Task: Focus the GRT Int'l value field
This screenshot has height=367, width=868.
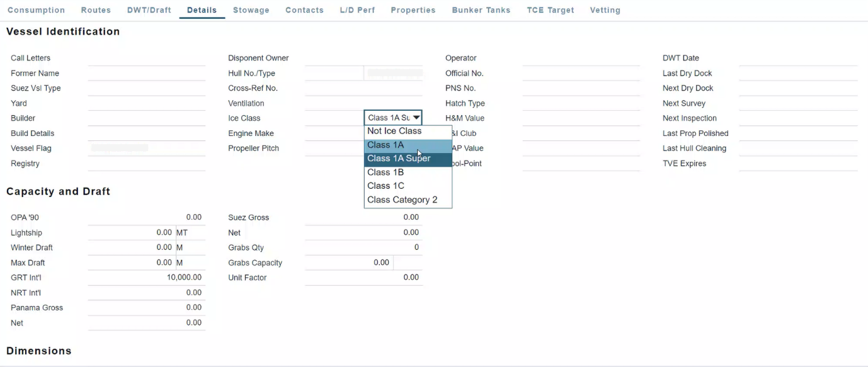Action: click(146, 278)
